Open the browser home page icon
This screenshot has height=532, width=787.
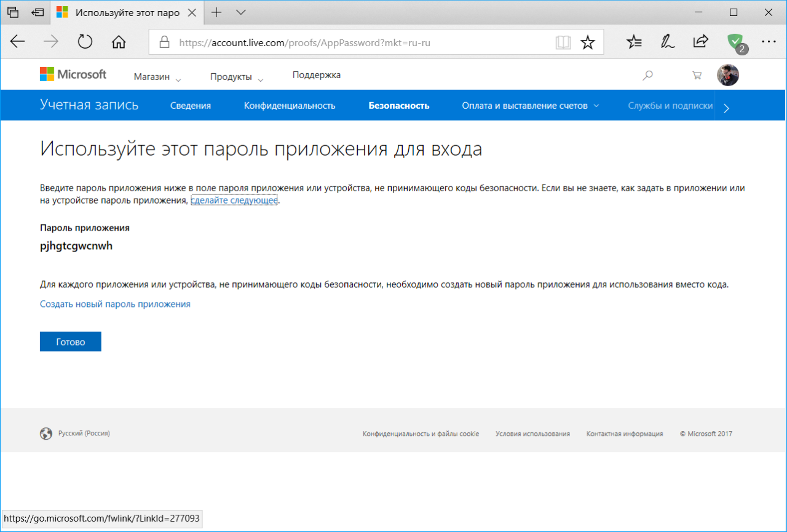click(x=119, y=42)
